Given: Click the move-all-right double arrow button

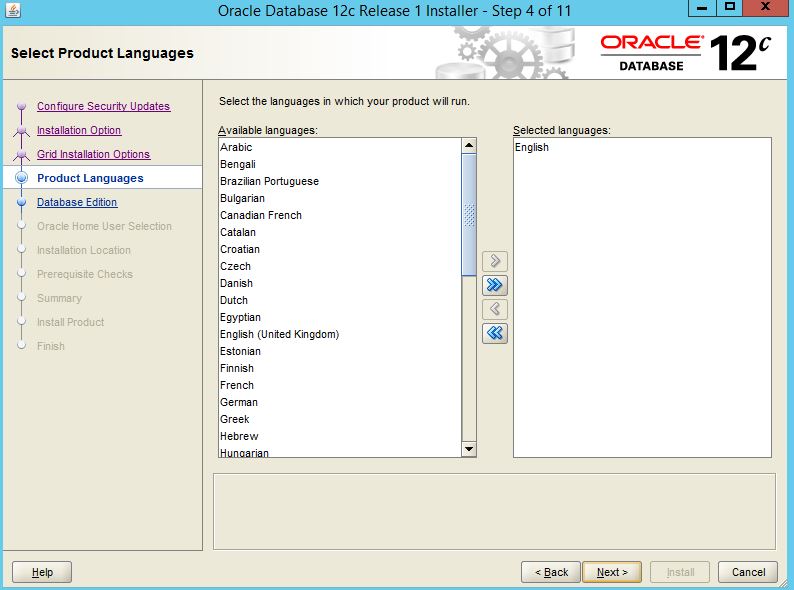Looking at the screenshot, I should pos(495,285).
